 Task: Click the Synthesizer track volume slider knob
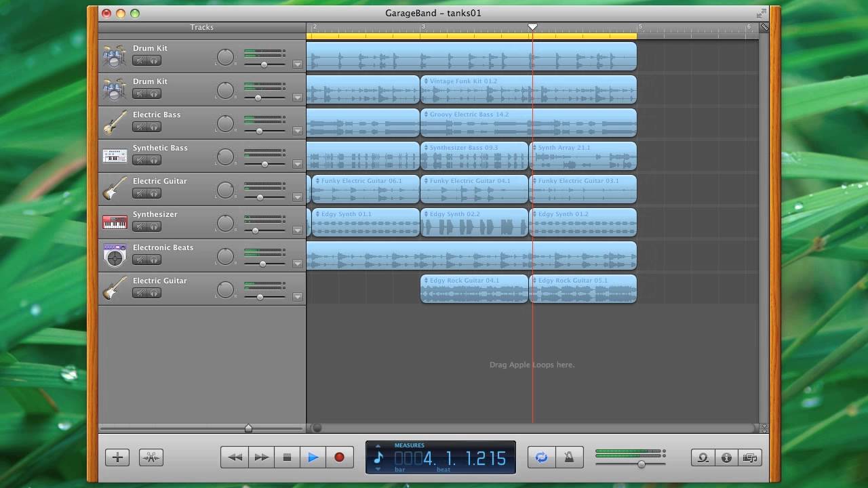point(255,230)
